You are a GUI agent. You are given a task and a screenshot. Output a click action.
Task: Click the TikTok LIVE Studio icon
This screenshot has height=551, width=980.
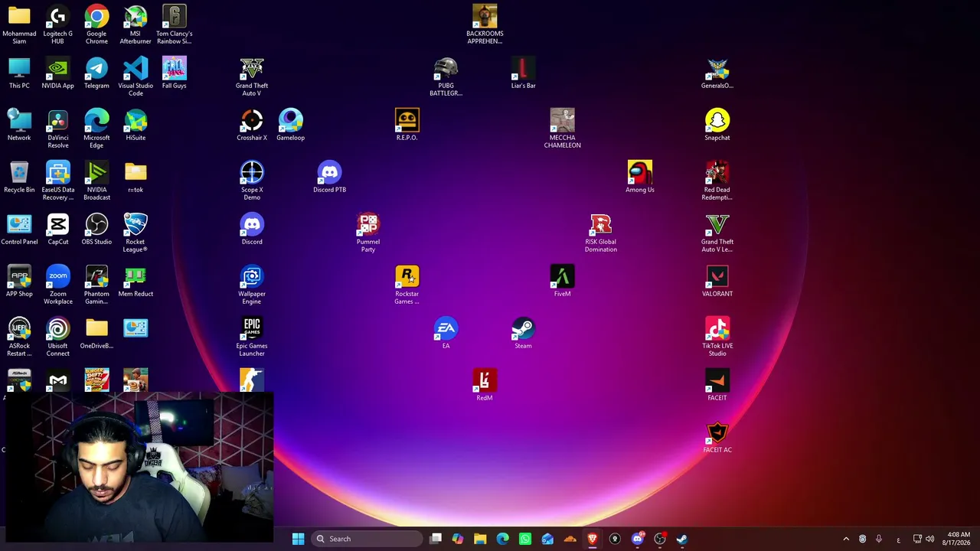pos(717,336)
